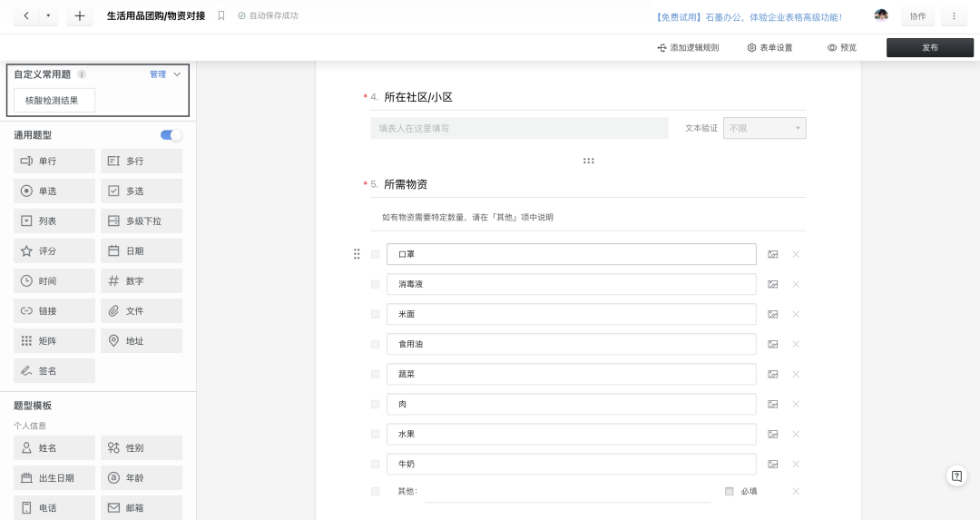
Task: Open the user avatar menu
Action: (881, 15)
